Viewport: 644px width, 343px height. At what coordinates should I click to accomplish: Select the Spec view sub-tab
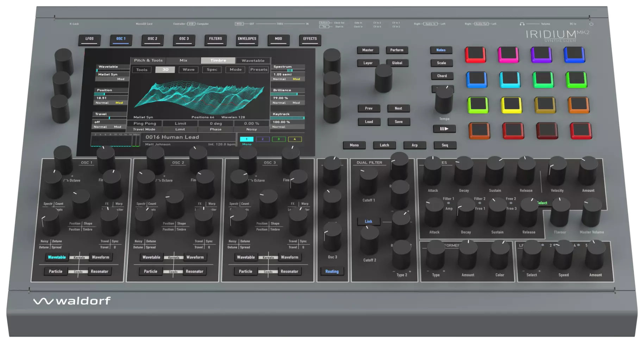pos(212,70)
